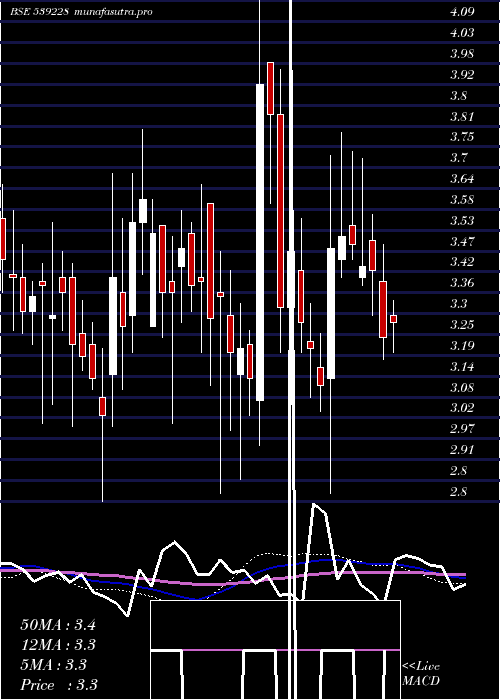
Task: Select the Price : 3.3 readout
Action: click(59, 685)
